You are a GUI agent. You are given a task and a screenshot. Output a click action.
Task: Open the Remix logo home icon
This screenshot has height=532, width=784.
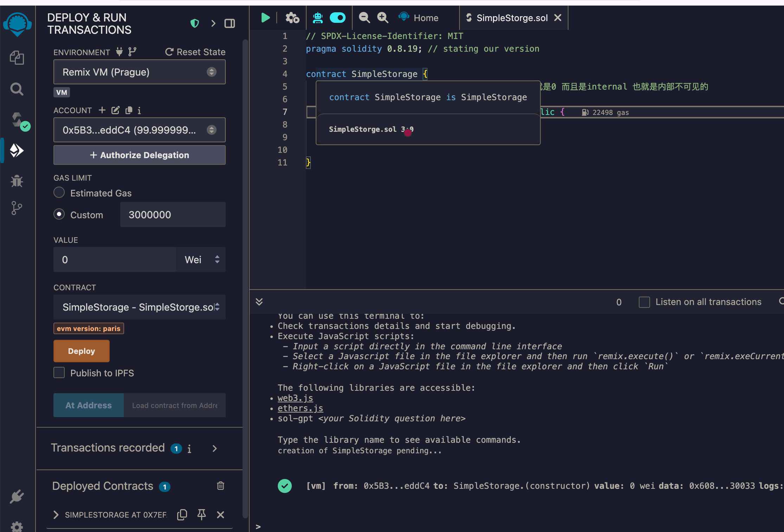(17, 24)
